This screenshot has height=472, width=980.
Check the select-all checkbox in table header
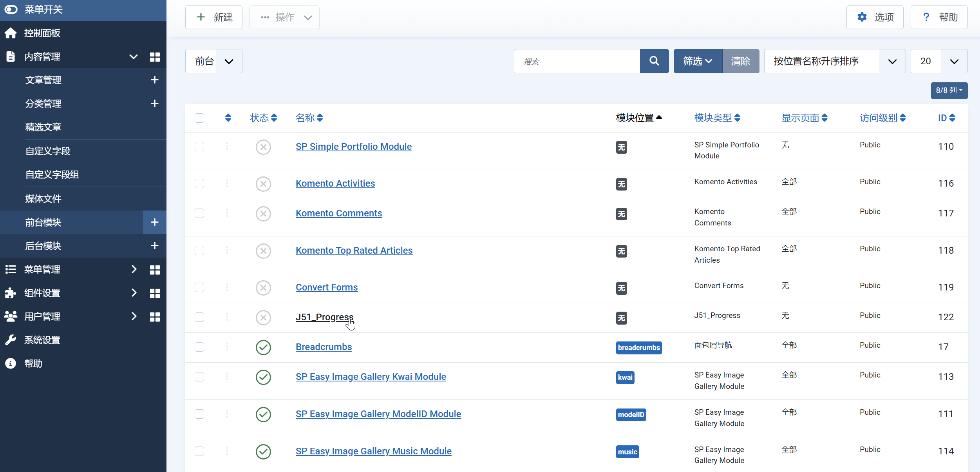tap(199, 118)
